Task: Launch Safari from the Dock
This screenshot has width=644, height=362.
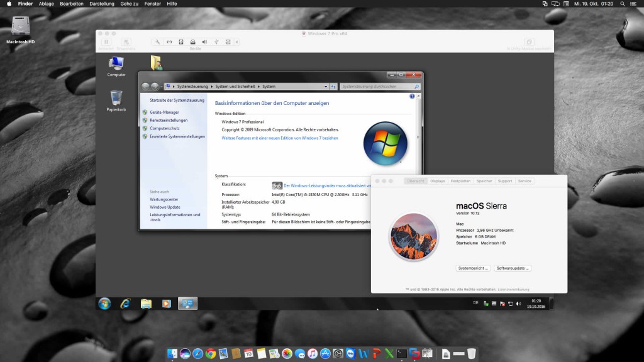Action: pos(197,353)
